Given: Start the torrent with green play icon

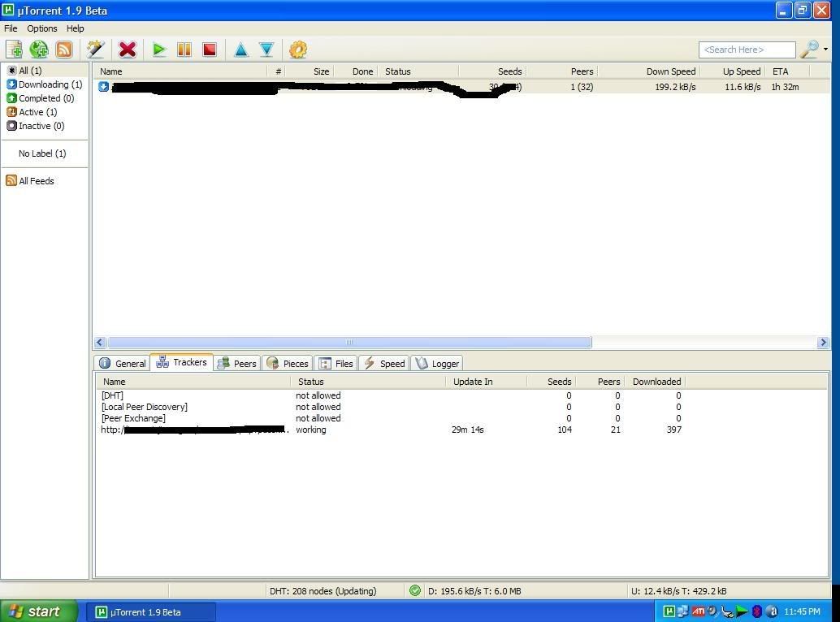Looking at the screenshot, I should [159, 50].
